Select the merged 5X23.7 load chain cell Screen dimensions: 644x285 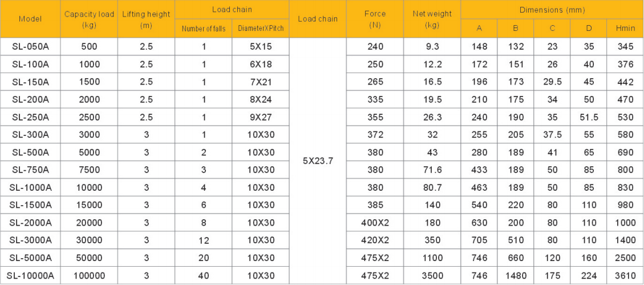pos(318,161)
